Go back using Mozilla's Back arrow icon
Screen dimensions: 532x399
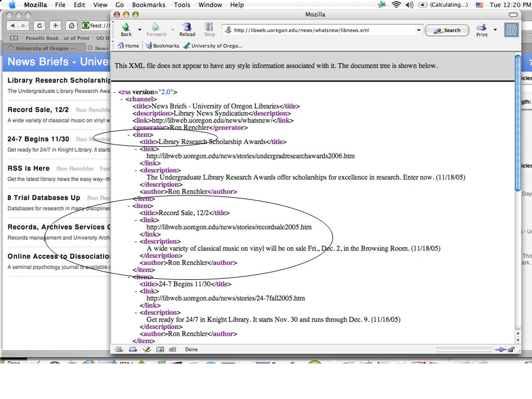tap(126, 27)
